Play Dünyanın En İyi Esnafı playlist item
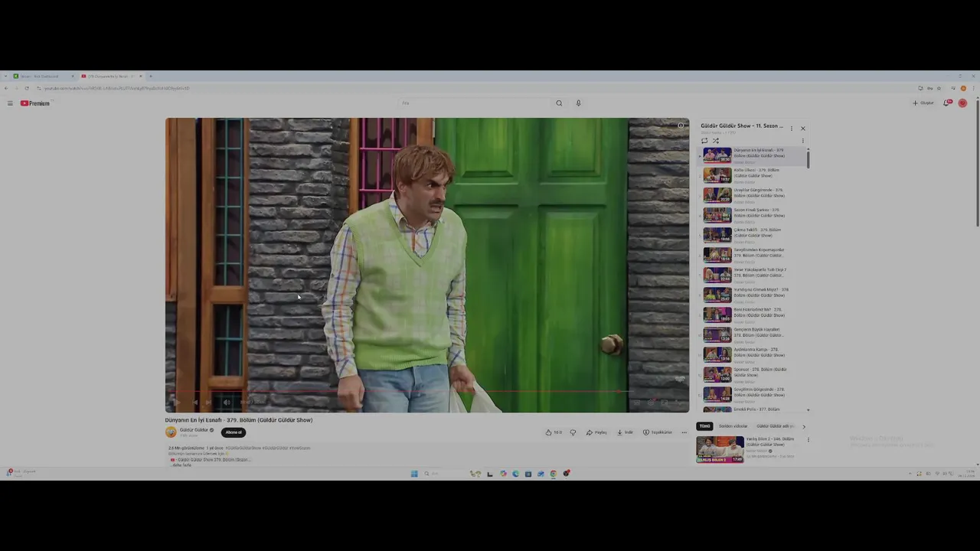 point(753,155)
